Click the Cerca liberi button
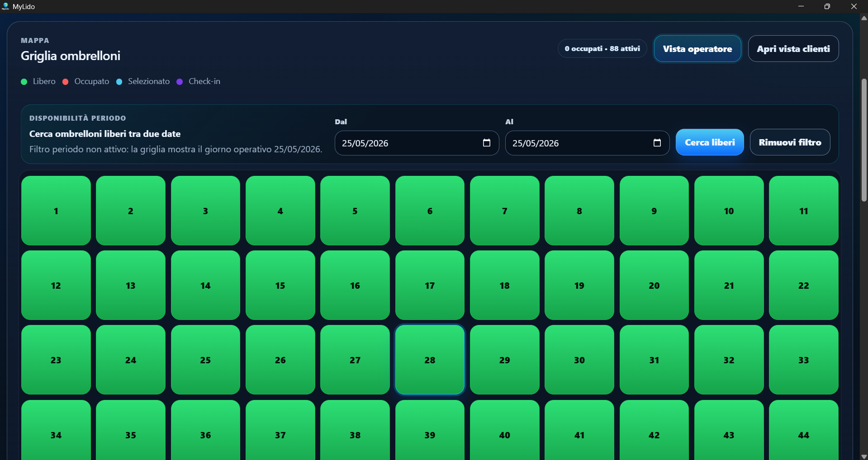Screen dimensions: 868x460 [710, 142]
